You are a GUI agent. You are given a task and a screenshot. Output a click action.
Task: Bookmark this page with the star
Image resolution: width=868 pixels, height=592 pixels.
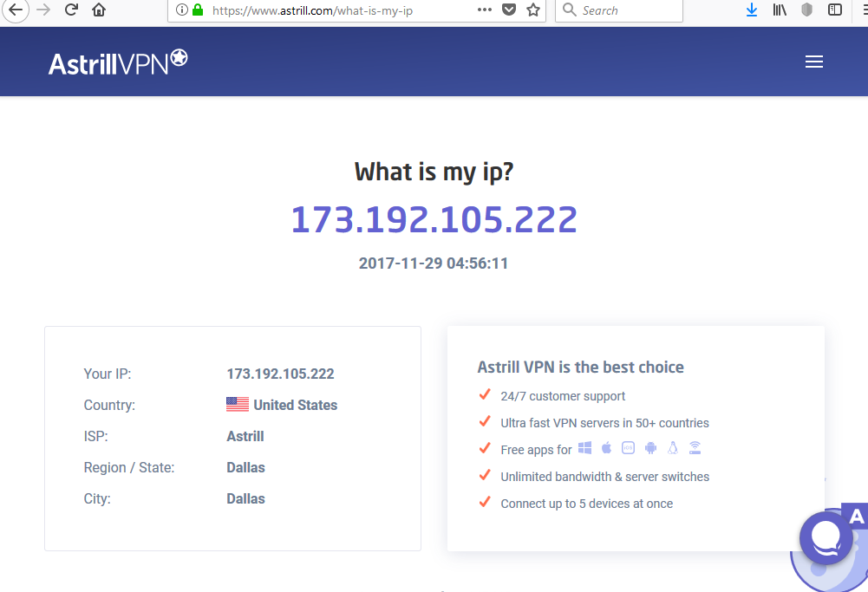point(533,10)
